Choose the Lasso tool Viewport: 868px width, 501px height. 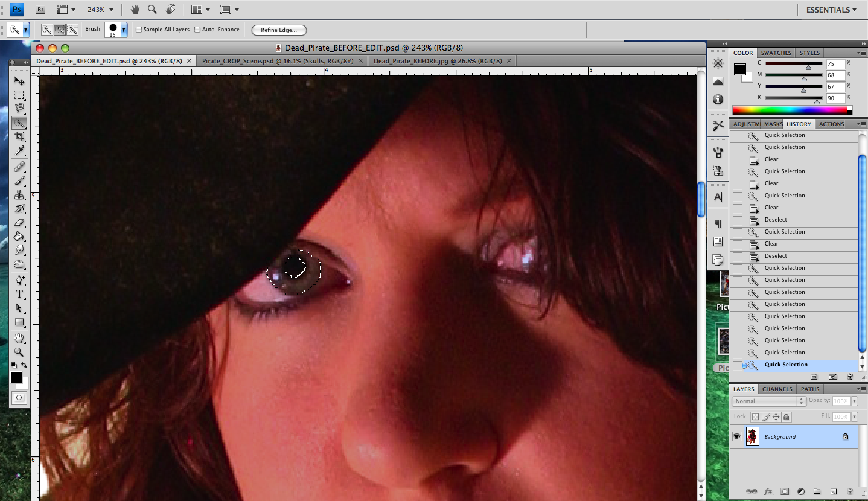[x=19, y=109]
